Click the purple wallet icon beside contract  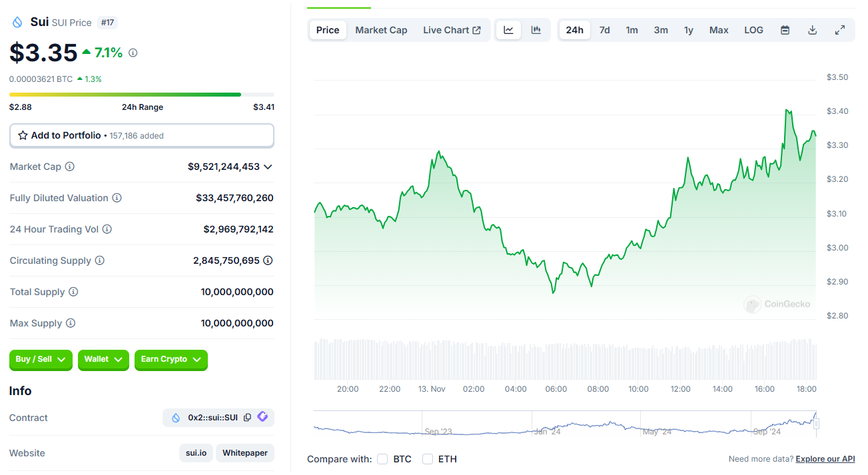coord(262,417)
